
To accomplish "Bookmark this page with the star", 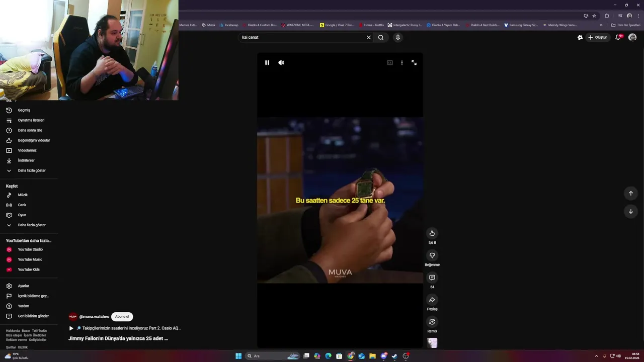I will (x=594, y=16).
